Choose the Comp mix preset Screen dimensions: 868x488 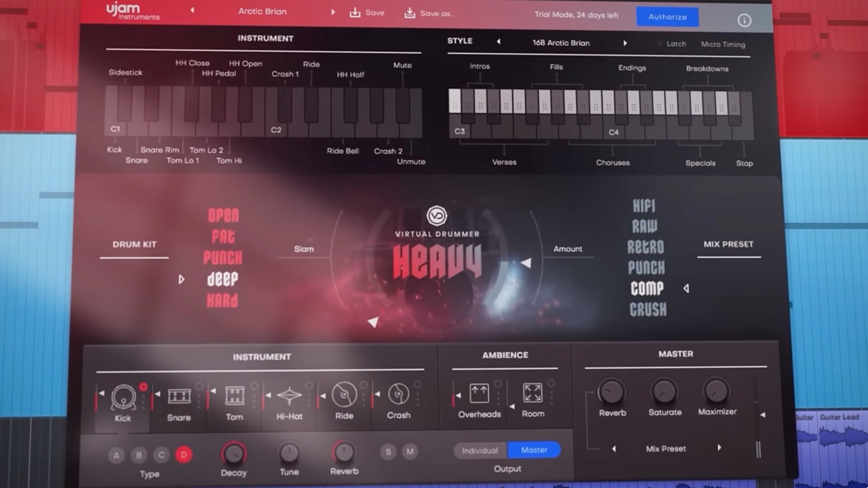(x=647, y=288)
